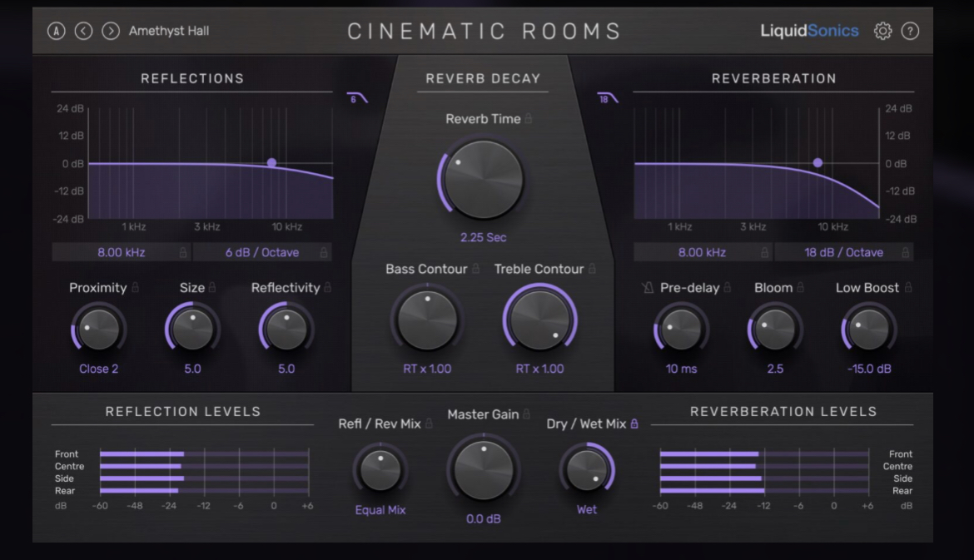
Task: Click the Wet mix value
Action: coord(586,510)
